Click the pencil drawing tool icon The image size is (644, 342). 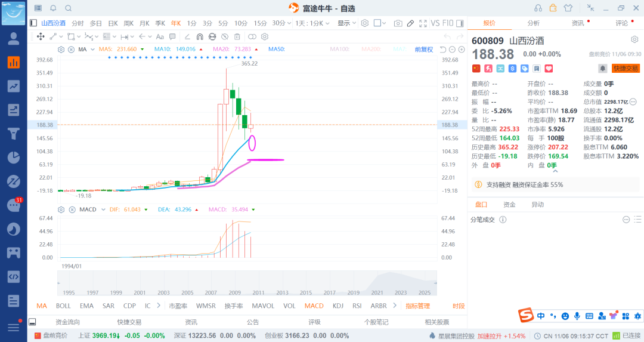[410, 23]
